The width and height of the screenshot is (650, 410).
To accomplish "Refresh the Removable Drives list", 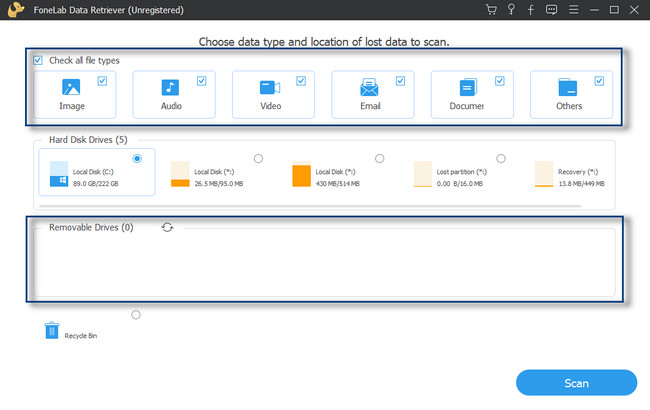I will click(x=167, y=227).
